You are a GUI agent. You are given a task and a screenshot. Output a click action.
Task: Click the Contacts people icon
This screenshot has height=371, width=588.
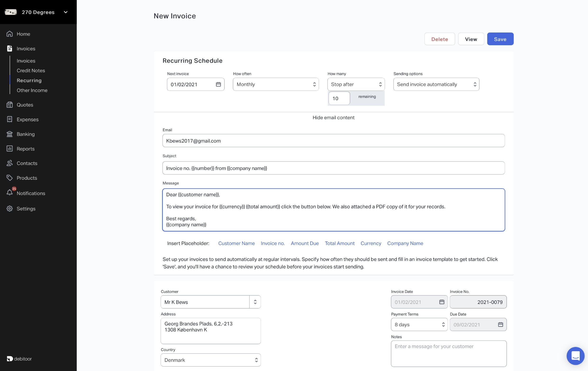pyautogui.click(x=9, y=163)
